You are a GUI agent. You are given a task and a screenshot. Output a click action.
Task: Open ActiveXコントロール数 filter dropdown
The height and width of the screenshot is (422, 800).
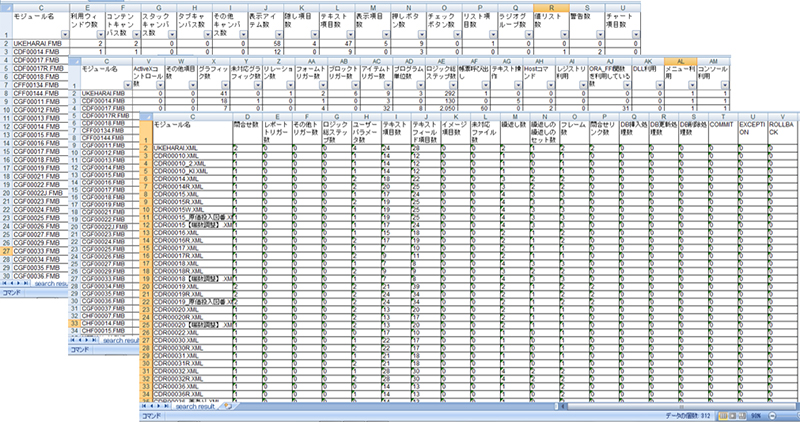coord(161,85)
